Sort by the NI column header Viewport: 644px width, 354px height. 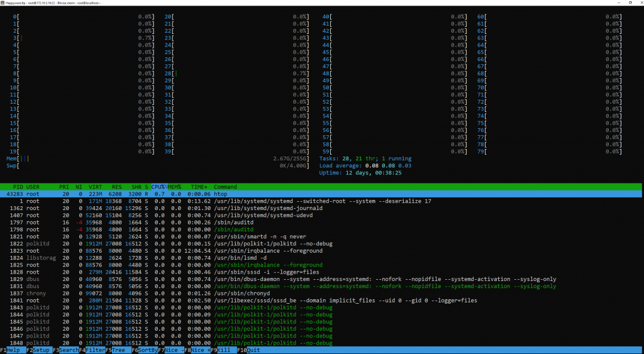coord(79,187)
